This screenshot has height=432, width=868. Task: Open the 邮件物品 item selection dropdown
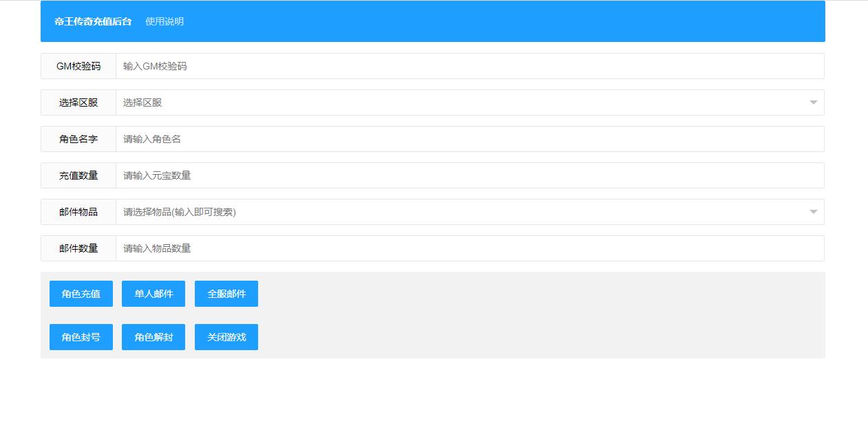click(x=469, y=212)
